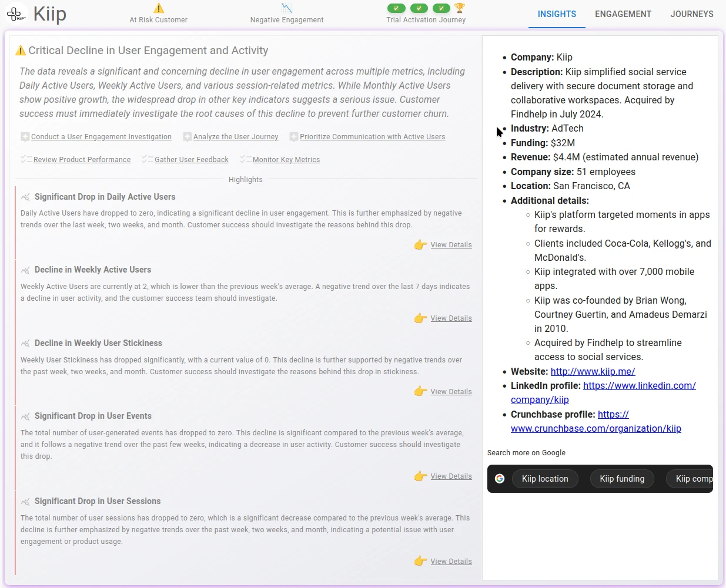Click the At Risk Customer warning icon
The image size is (726, 588).
pos(159,8)
